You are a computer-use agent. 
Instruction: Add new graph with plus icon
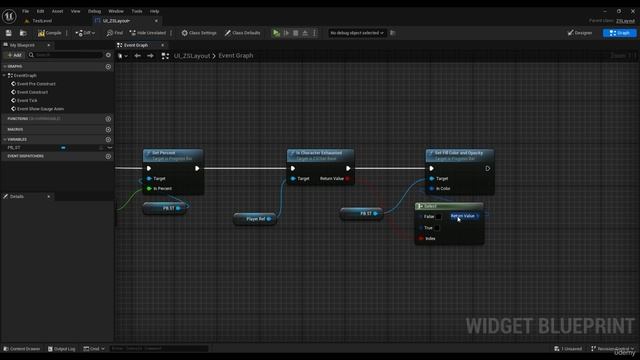pyautogui.click(x=108, y=66)
